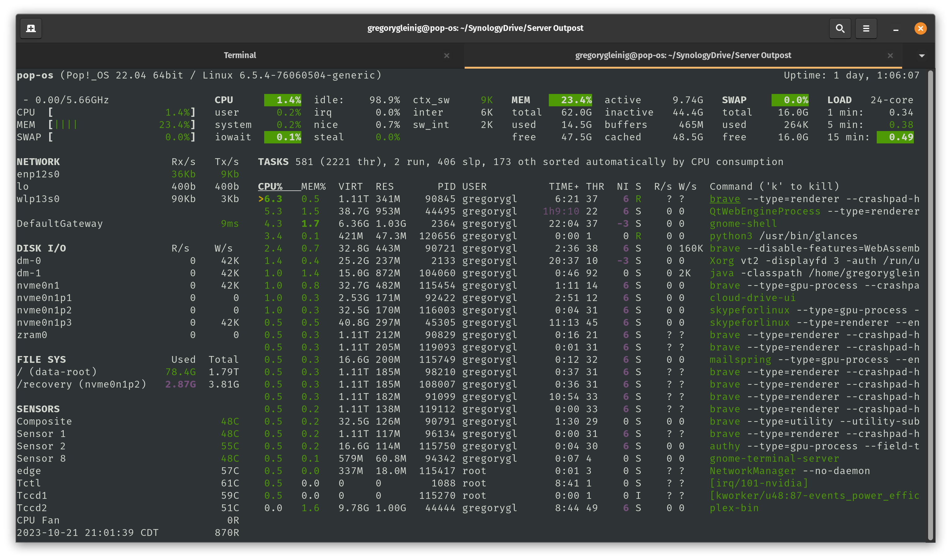The height and width of the screenshot is (560, 951).
Task: Click the new tab icon in header
Action: click(31, 28)
